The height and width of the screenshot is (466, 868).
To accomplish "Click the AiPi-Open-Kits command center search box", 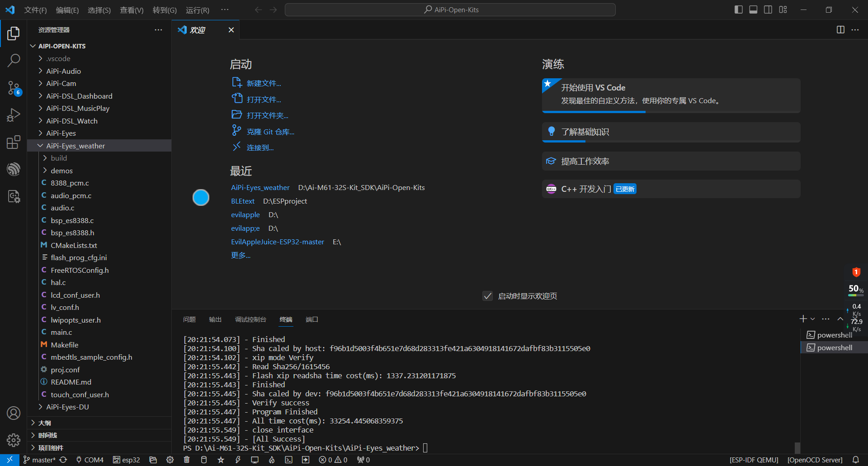I will click(x=450, y=10).
